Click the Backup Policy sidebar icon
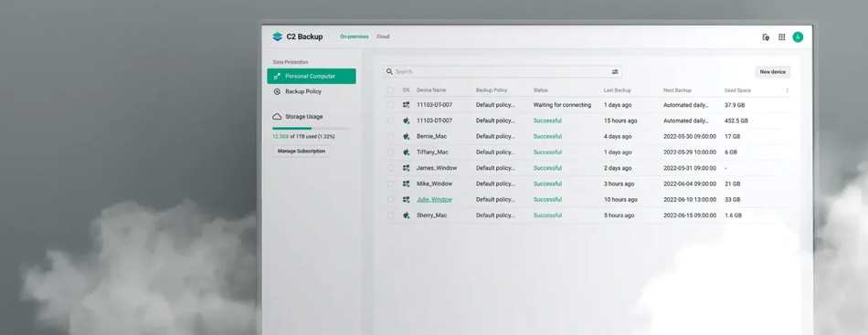The height and width of the screenshot is (335, 868). click(x=278, y=92)
